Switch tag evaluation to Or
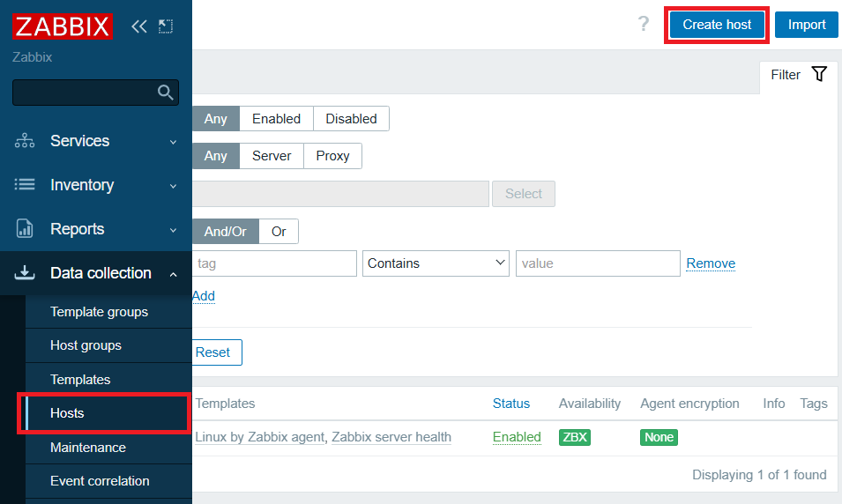842x504 pixels. 279,232
